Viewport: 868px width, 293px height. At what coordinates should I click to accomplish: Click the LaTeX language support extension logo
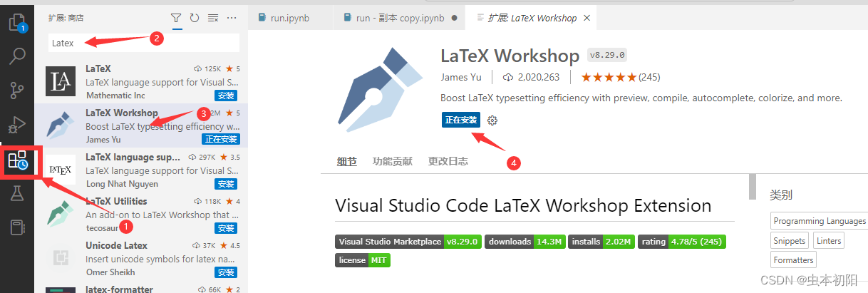click(61, 169)
